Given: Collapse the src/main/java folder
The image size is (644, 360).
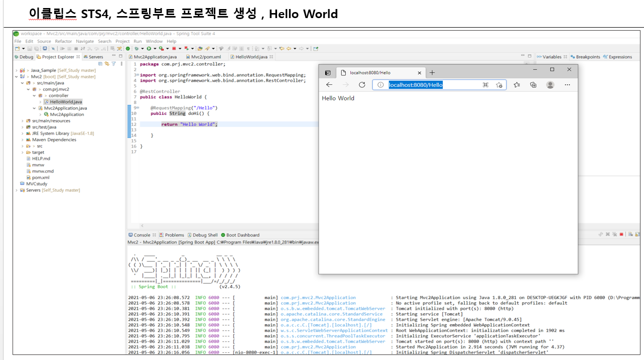Looking at the screenshot, I should (22, 83).
